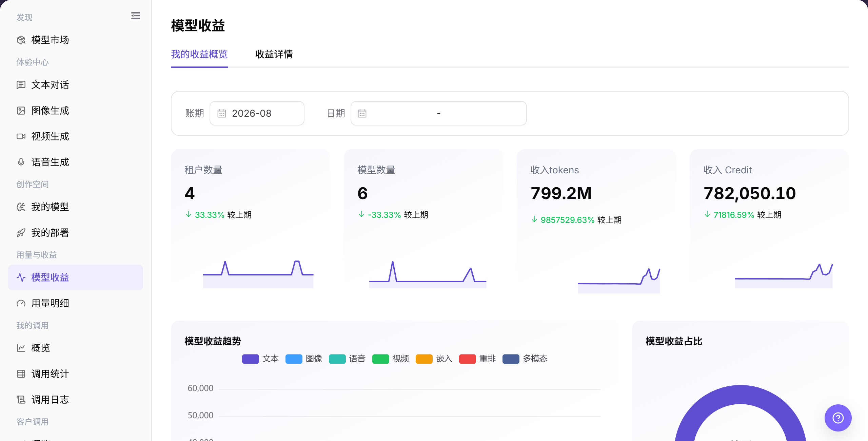The image size is (868, 441).
Task: Switch to 我的收益概览 tab
Action: tap(199, 54)
